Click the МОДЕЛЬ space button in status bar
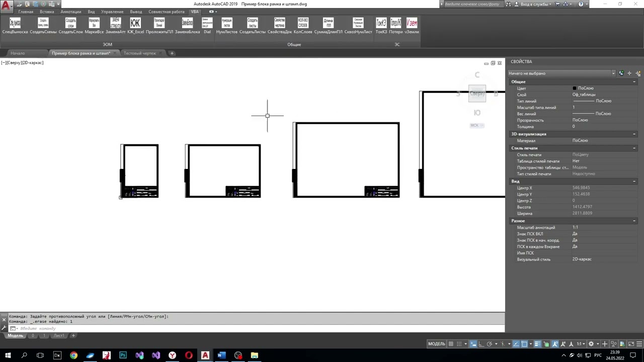Image resolution: width=644 pixels, height=362 pixels. 437,344
